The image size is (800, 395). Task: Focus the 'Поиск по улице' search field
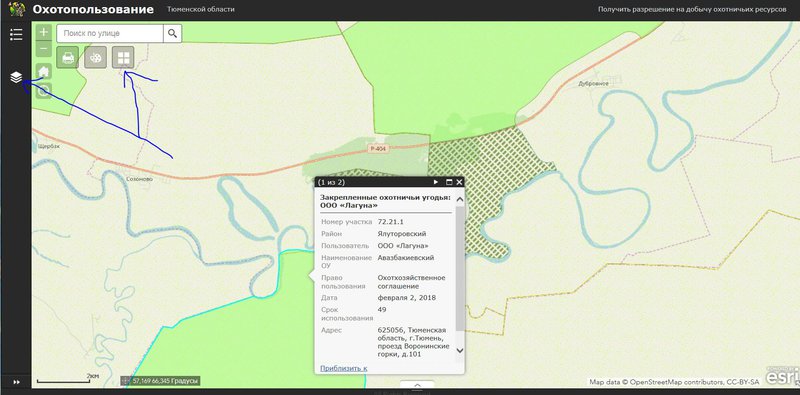110,33
